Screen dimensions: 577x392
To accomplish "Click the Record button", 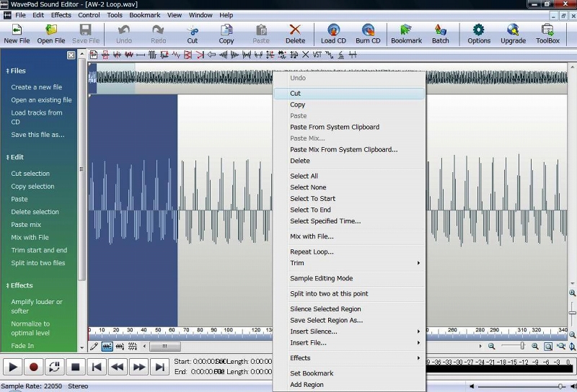I will [33, 367].
